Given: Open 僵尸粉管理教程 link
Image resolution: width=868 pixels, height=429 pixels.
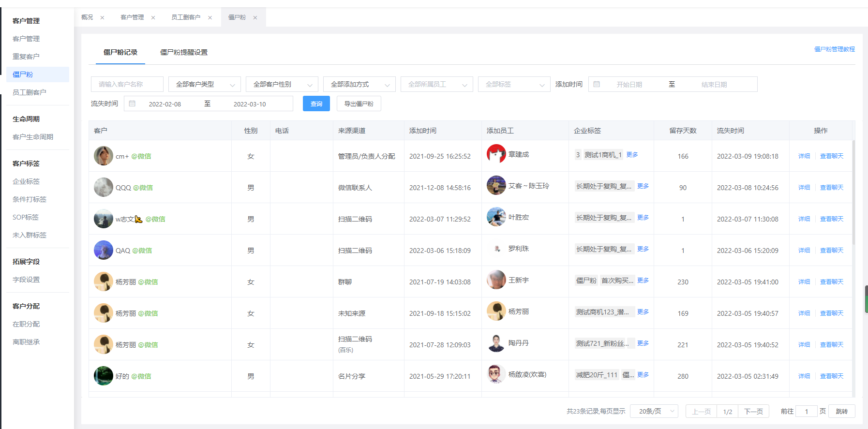Looking at the screenshot, I should coord(834,49).
